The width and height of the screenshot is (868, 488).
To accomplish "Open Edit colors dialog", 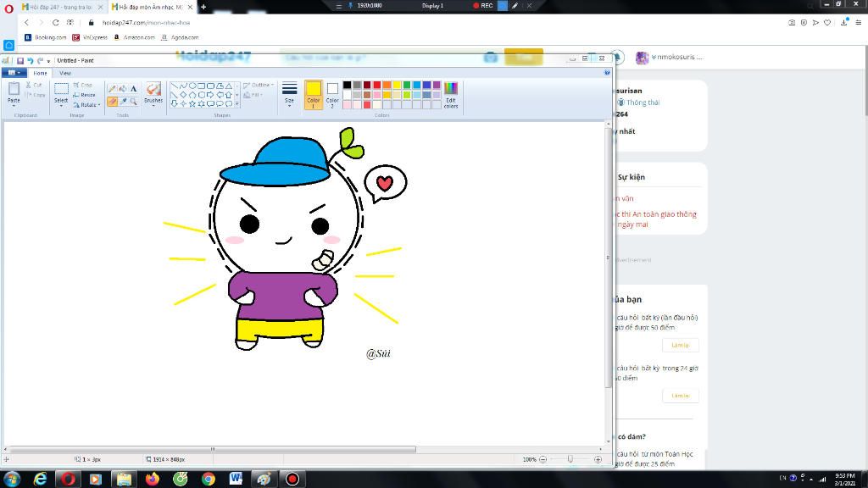I will pos(451,95).
